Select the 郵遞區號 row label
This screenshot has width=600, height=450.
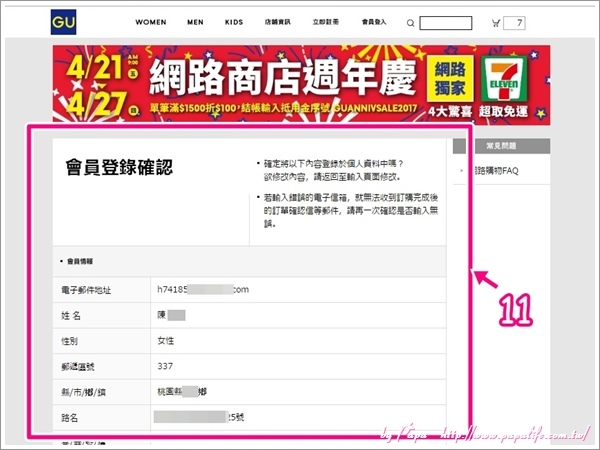(x=78, y=367)
